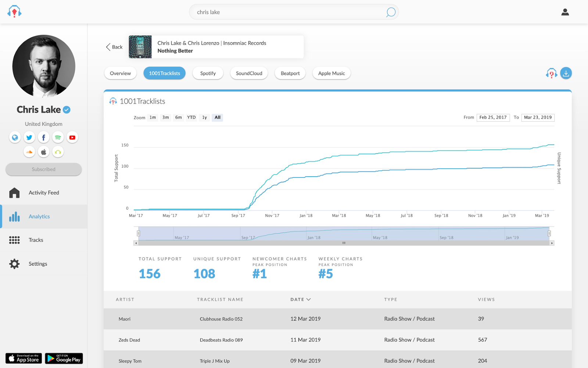
Task: Click the left handle of the chart range navigator
Action: pos(139,233)
